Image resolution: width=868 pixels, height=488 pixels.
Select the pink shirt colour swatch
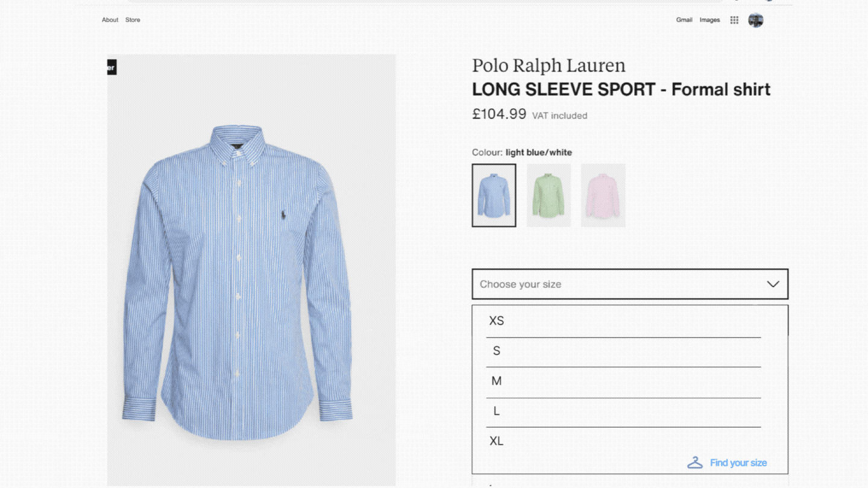click(603, 195)
